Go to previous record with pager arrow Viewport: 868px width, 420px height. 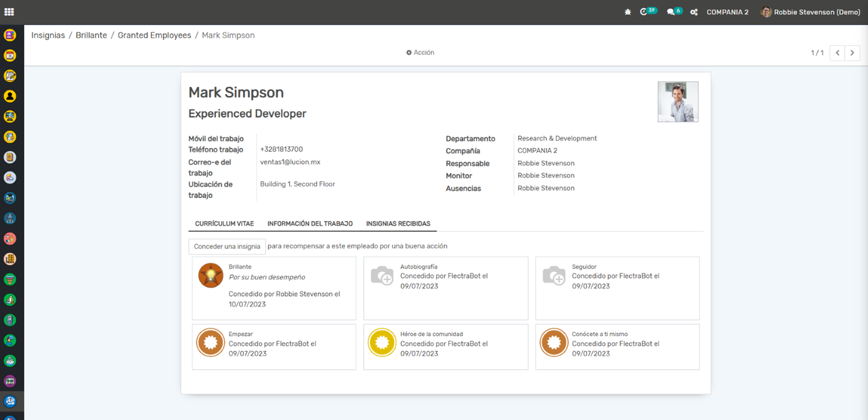pyautogui.click(x=837, y=53)
